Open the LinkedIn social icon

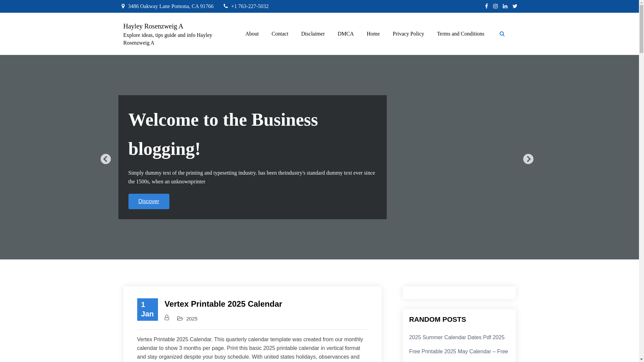(x=505, y=6)
